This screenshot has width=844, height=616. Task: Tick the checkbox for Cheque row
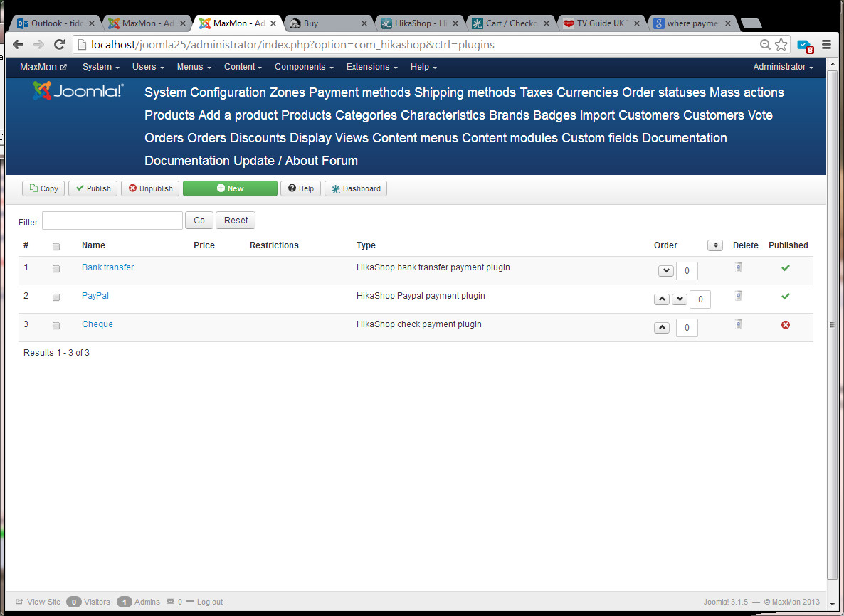pos(56,326)
